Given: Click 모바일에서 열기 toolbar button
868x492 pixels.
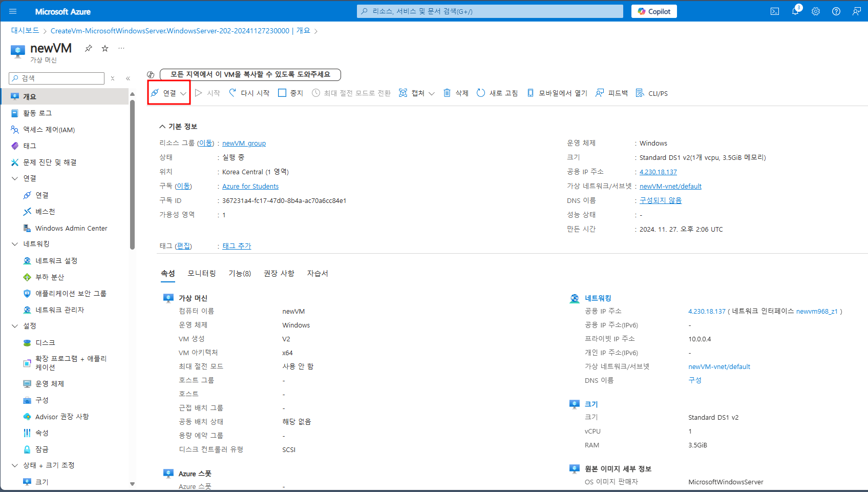Looking at the screenshot, I should pyautogui.click(x=557, y=93).
